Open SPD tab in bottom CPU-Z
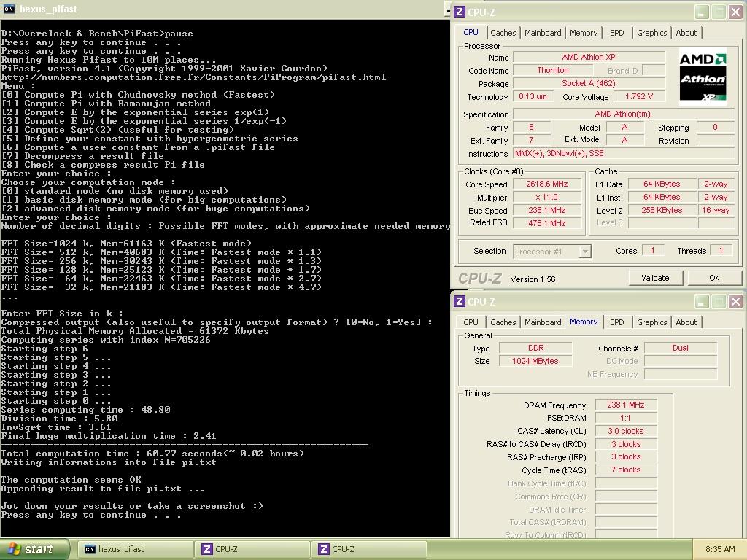The image size is (747, 560). coord(617,322)
